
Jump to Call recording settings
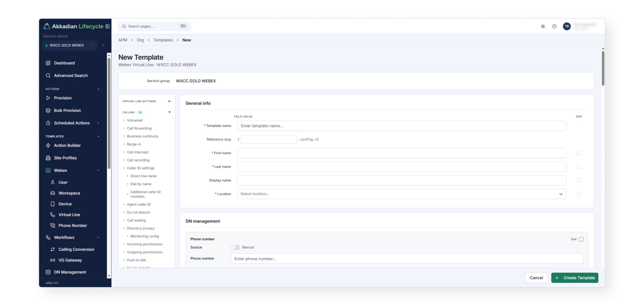point(138,160)
